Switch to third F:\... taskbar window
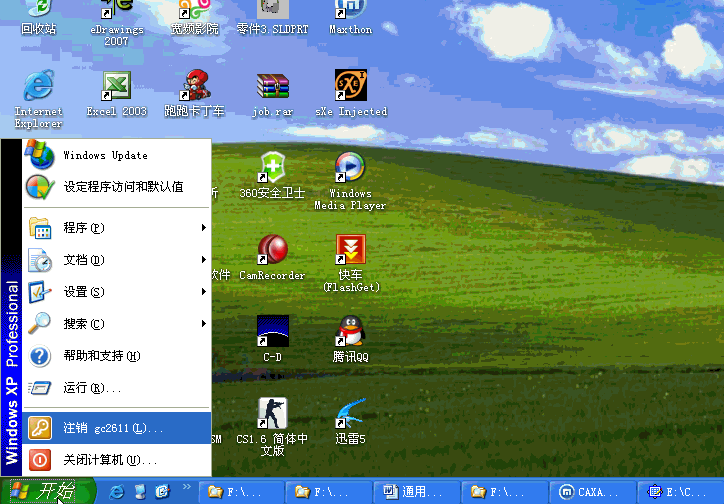This screenshot has height=504, width=724. tap(504, 492)
